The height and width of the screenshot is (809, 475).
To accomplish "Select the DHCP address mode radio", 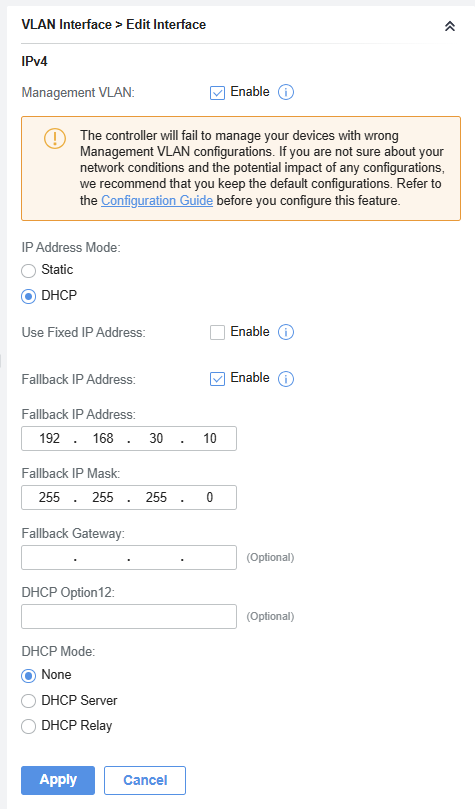I will [x=28, y=296].
